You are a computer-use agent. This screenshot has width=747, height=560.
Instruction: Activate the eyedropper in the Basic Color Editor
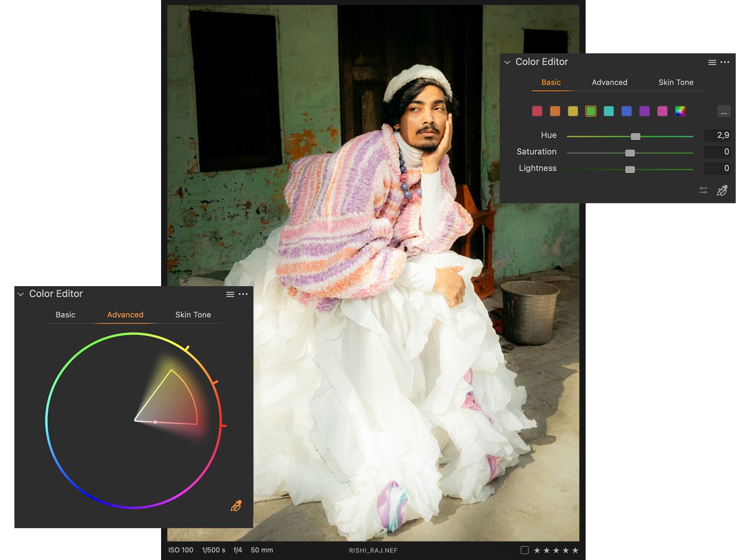pos(723,190)
